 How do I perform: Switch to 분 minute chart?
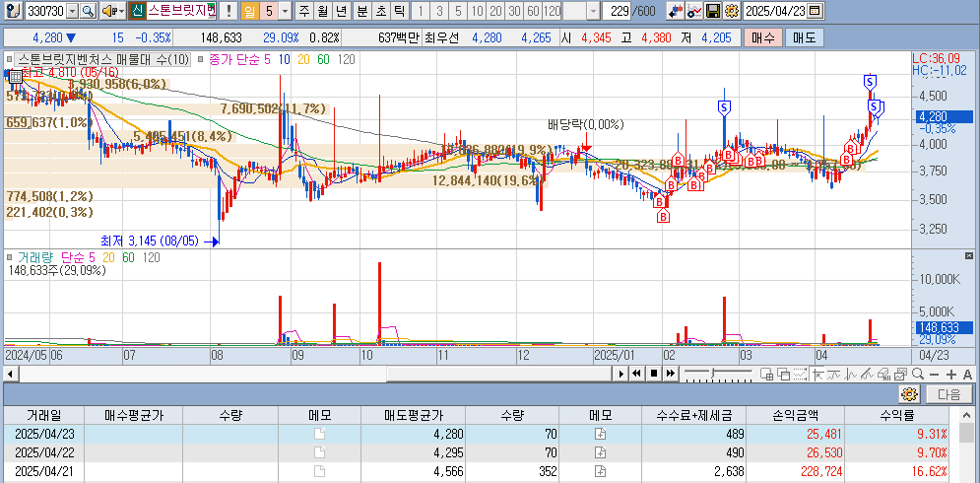click(361, 11)
